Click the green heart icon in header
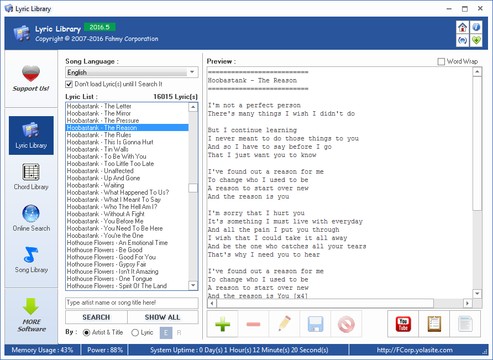The height and width of the screenshot is (360, 493). 476,41
